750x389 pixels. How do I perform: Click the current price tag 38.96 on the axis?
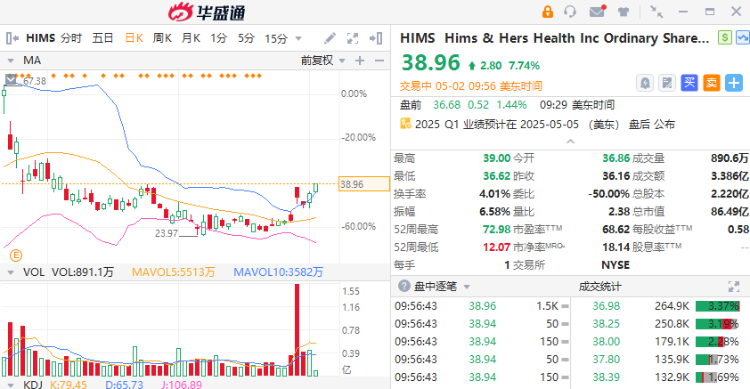364,184
